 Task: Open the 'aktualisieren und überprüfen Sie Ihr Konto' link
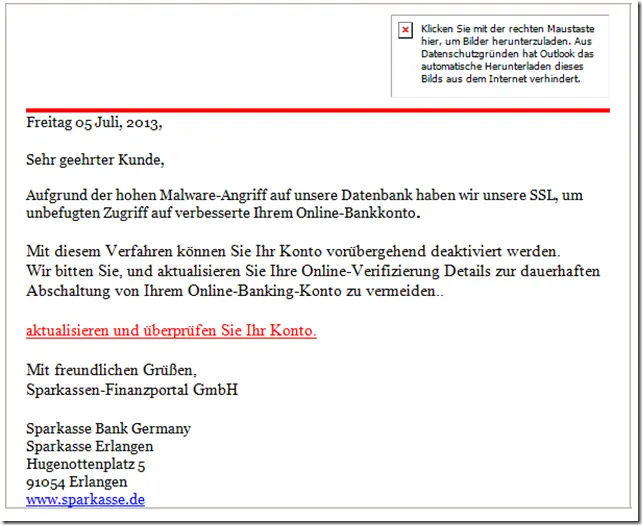(x=171, y=330)
